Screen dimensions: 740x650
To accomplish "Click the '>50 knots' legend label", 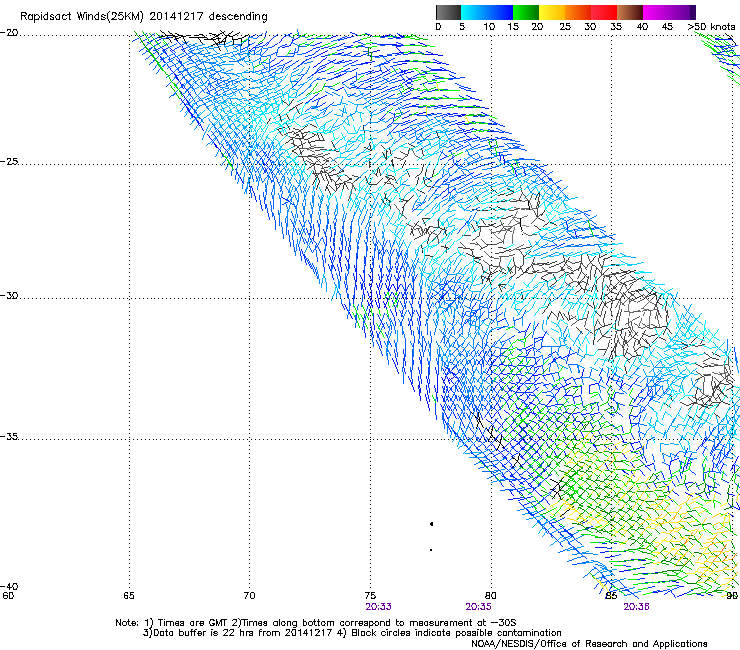I will tap(711, 27).
